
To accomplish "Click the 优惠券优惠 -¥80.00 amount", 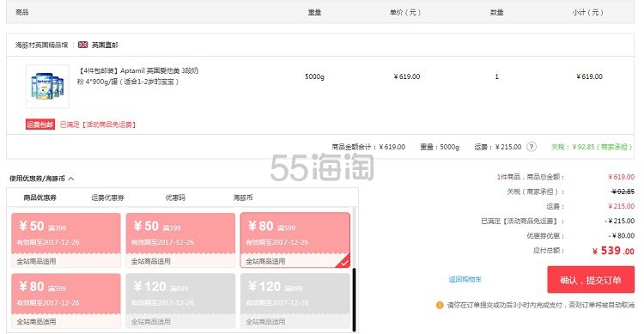I will click(x=621, y=236).
